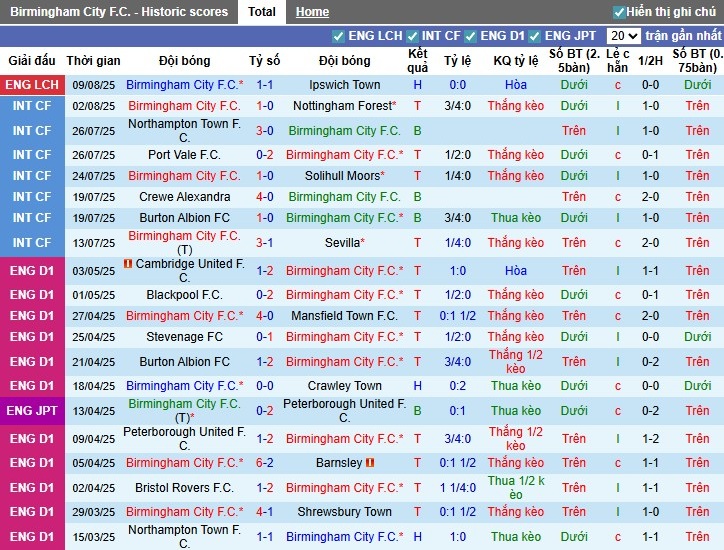Image resolution: width=724 pixels, height=550 pixels.
Task: Click the date 03/05/25
Action: pyautogui.click(x=93, y=271)
